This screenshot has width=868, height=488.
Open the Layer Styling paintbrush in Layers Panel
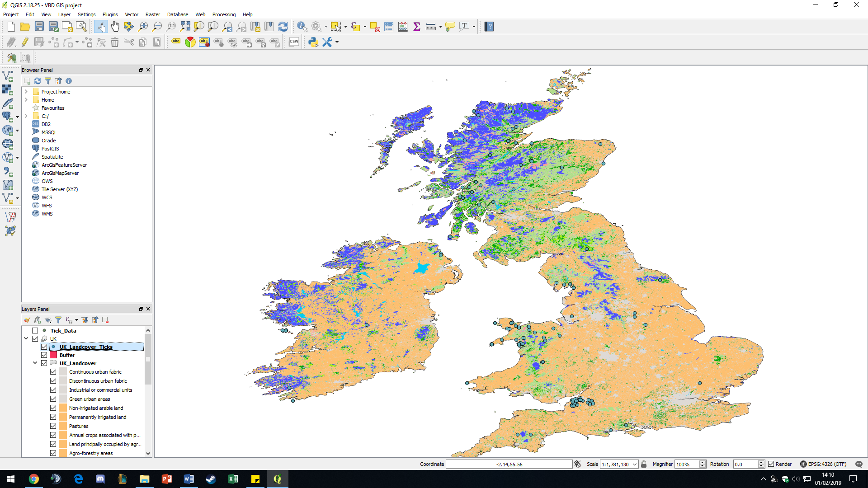[x=27, y=320]
